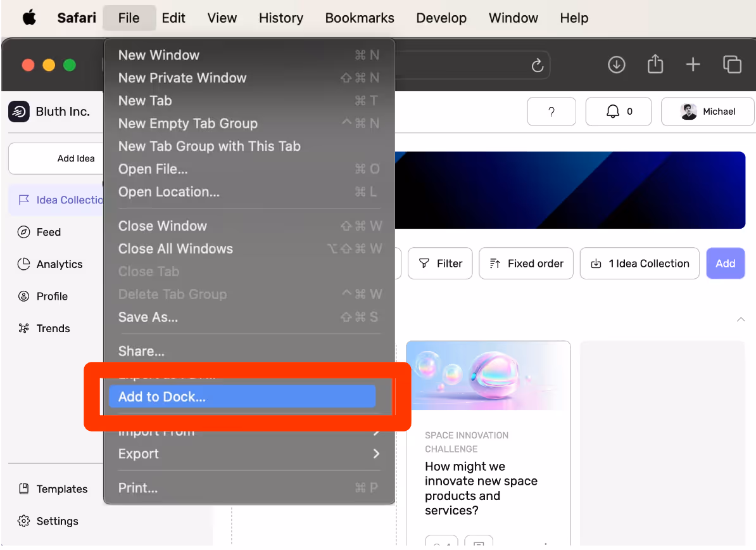Click the Safari reload page icon
The width and height of the screenshot is (756, 550).
[537, 65]
